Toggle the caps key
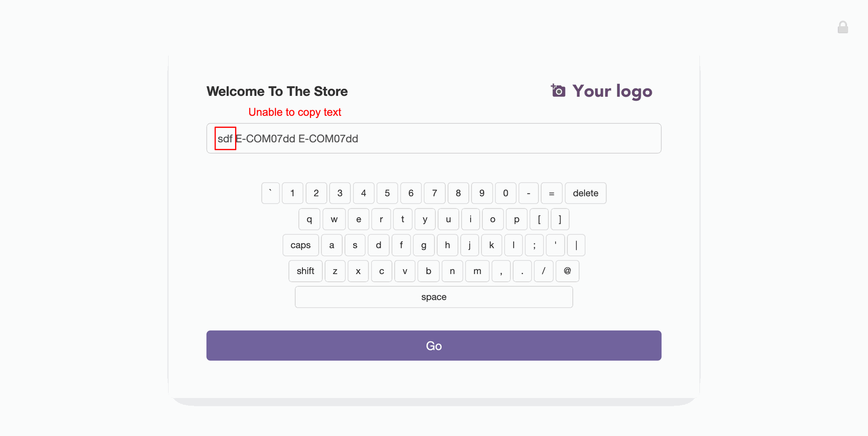Viewport: 868px width, 436px height. [301, 245]
